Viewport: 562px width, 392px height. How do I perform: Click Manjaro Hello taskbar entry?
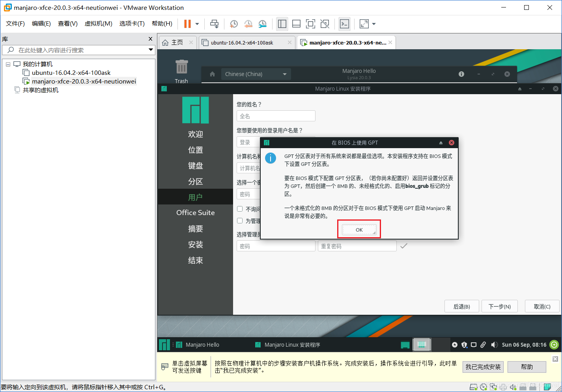198,345
